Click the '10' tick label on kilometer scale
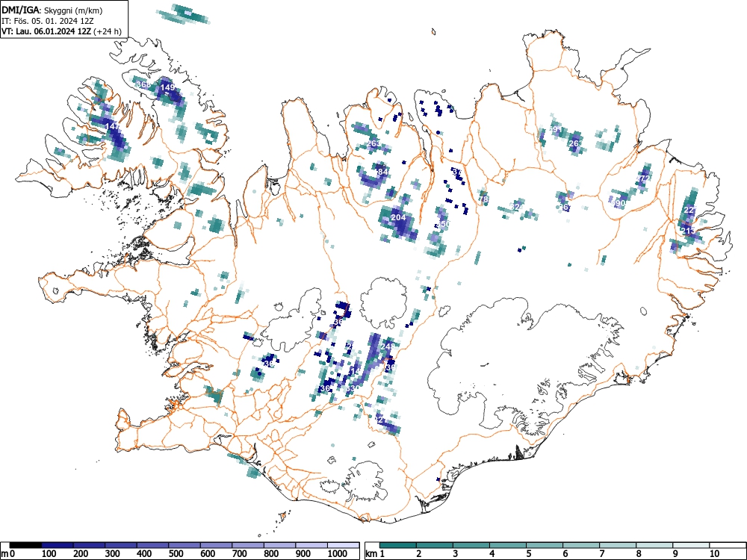The image size is (747, 560). 714,554
